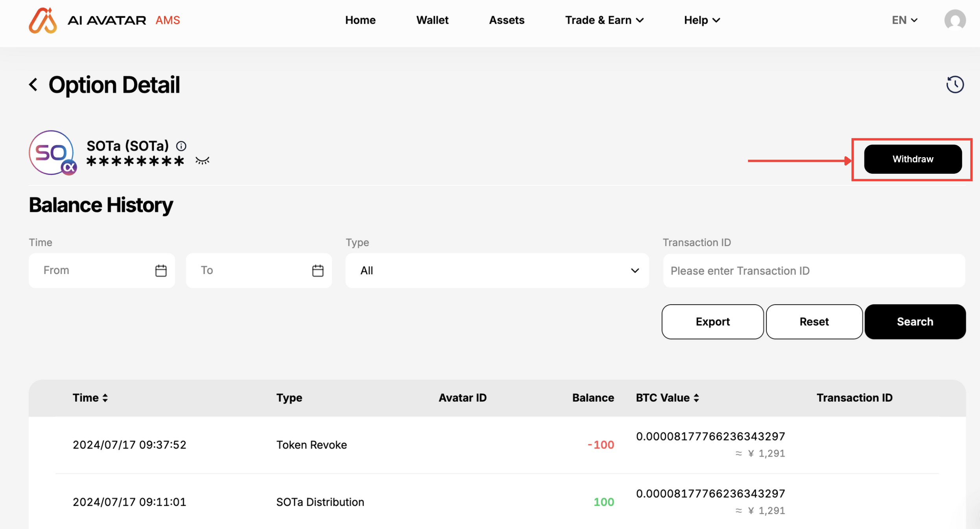Click BTC value in SOTa Distribution row

point(710,494)
